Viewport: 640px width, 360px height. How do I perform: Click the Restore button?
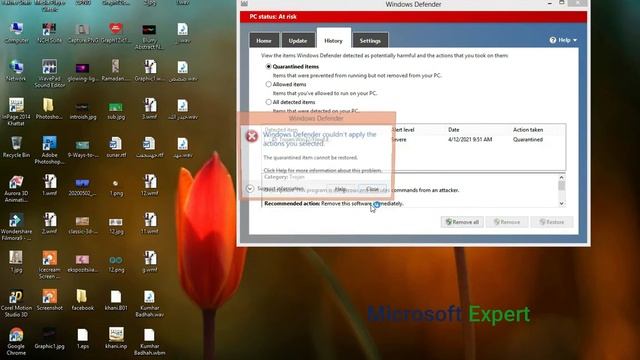(x=552, y=222)
